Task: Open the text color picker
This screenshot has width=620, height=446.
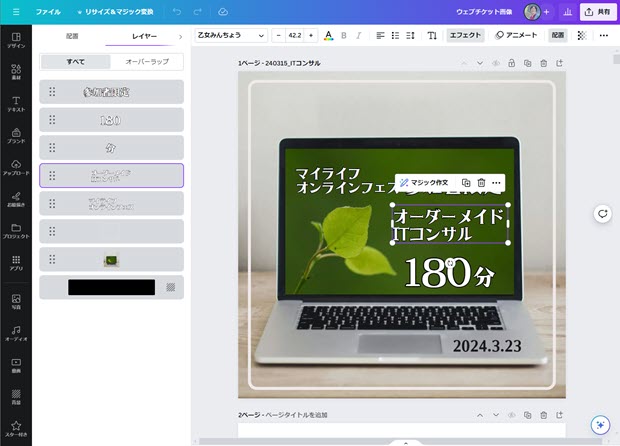Action: pyautogui.click(x=328, y=35)
